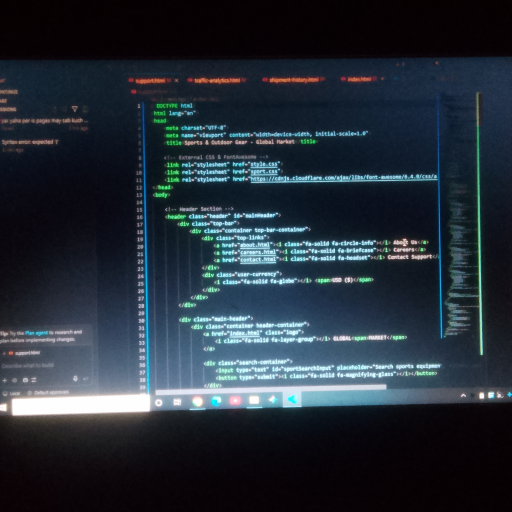Focus the 'Describe what to build' chat input

pos(28,365)
